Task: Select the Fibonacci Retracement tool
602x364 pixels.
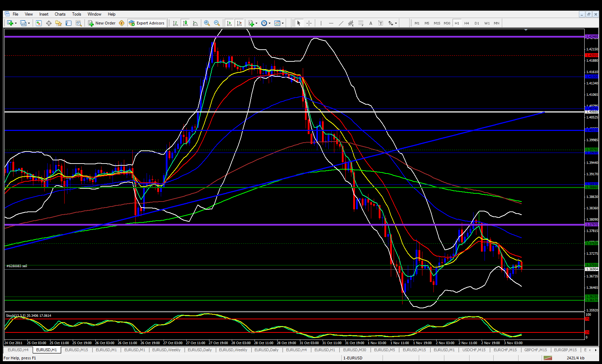Action: [361, 23]
